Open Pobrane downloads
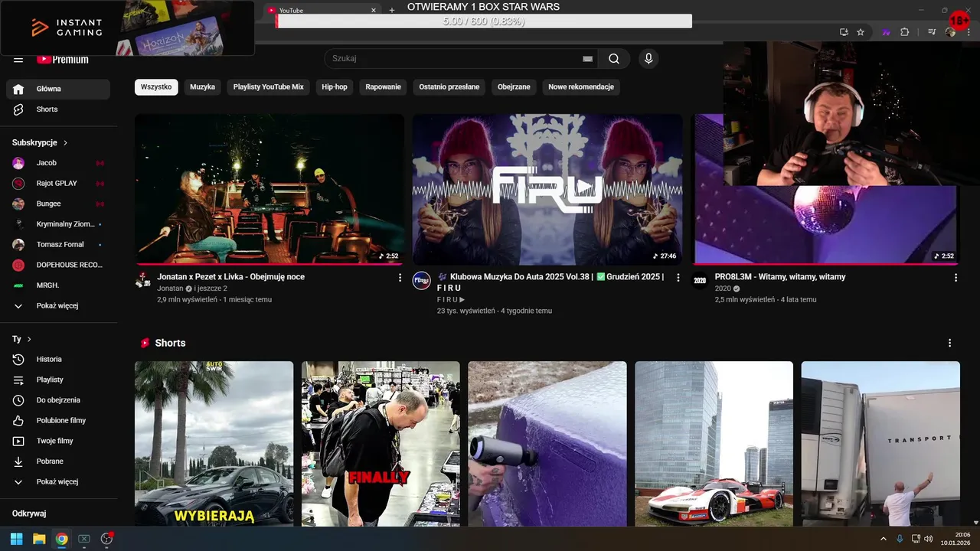 click(x=58, y=461)
